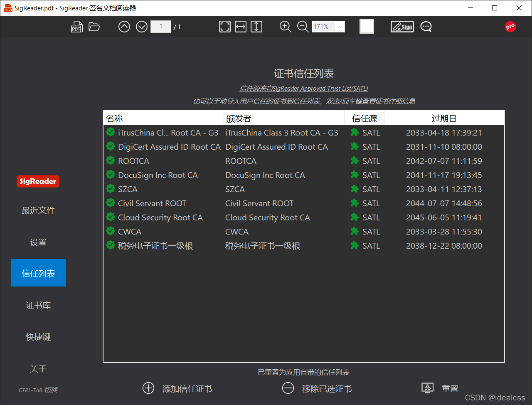The image size is (532, 405).
Task: Click the minus circle remove icon
Action: pyautogui.click(x=288, y=388)
